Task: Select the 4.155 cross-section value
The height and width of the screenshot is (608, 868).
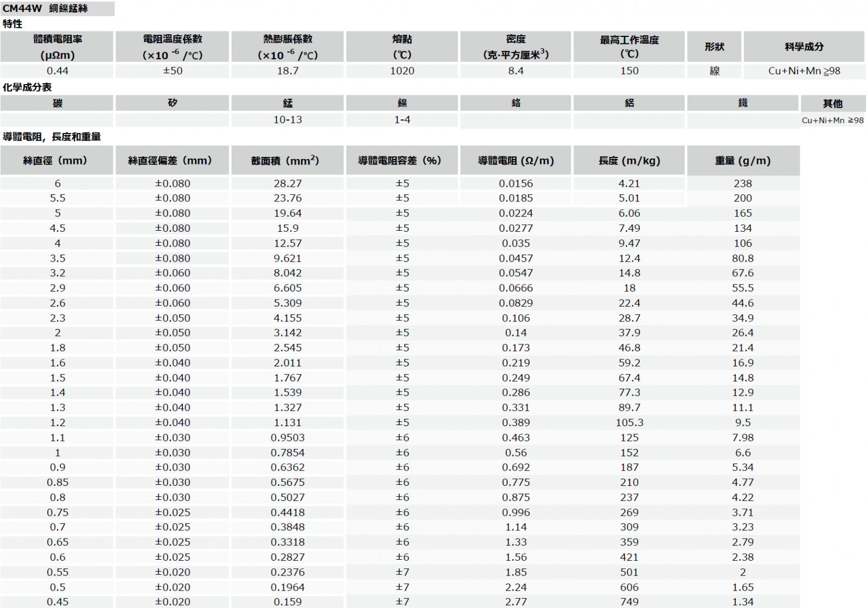Action: point(288,318)
